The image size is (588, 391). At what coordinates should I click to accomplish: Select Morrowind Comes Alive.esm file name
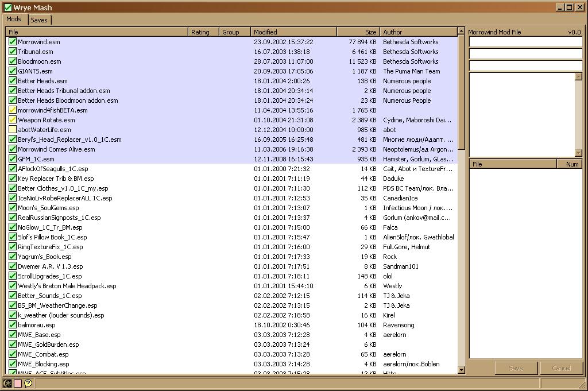click(x=57, y=149)
